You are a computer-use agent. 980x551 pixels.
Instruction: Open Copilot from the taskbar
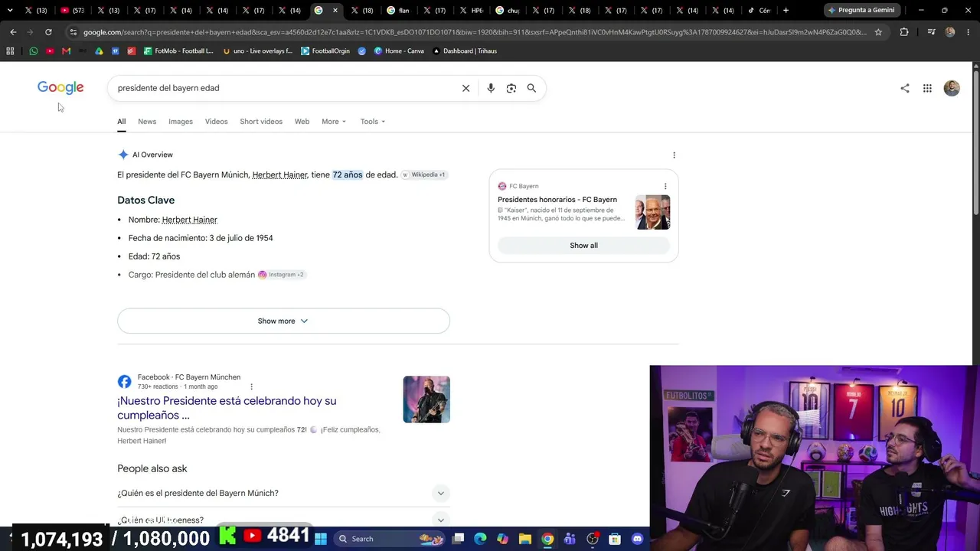(502, 539)
